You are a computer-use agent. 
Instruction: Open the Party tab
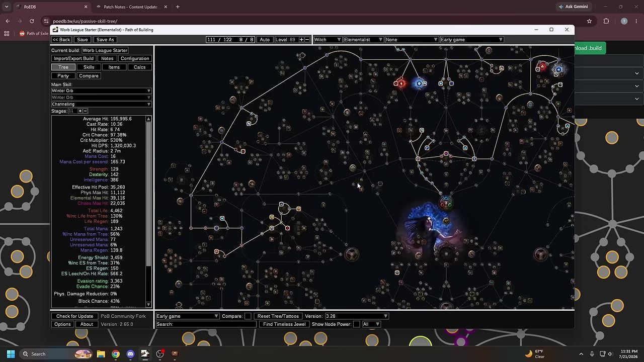pyautogui.click(x=63, y=76)
